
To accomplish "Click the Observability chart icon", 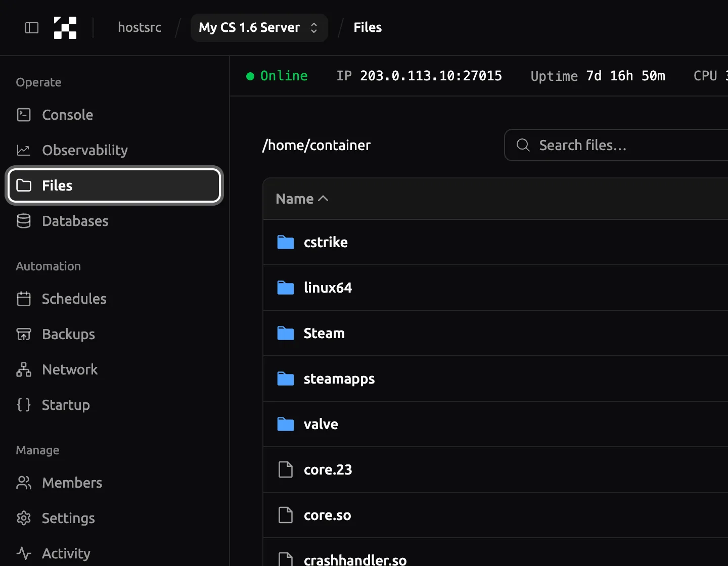I will [24, 150].
